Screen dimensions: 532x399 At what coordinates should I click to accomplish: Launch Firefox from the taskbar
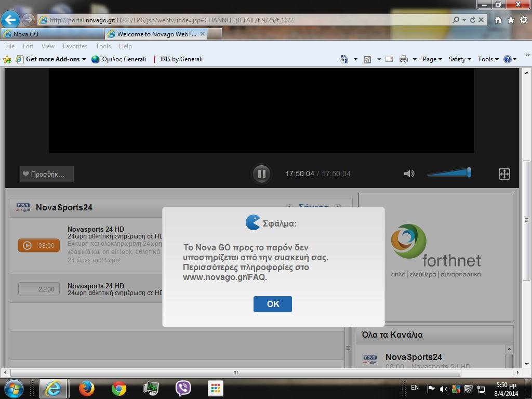(x=86, y=388)
